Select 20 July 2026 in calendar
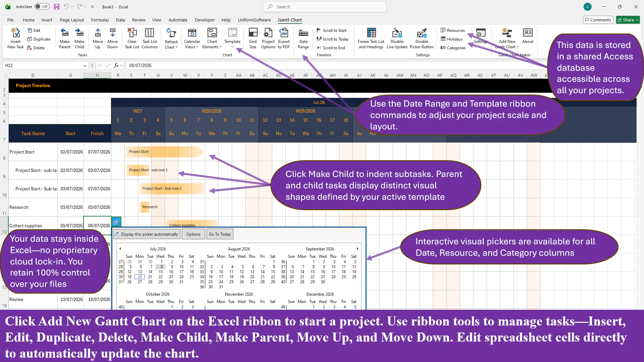 (140, 277)
